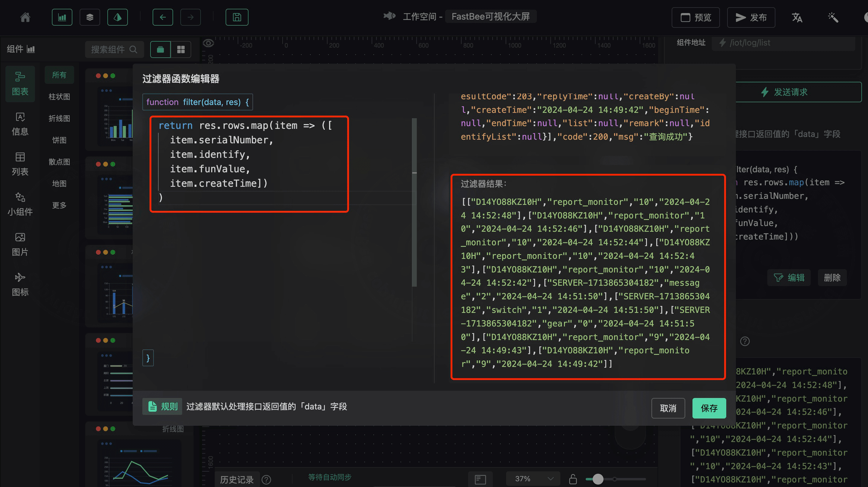Click the history help question mark icon
The width and height of the screenshot is (868, 487).
point(266,479)
